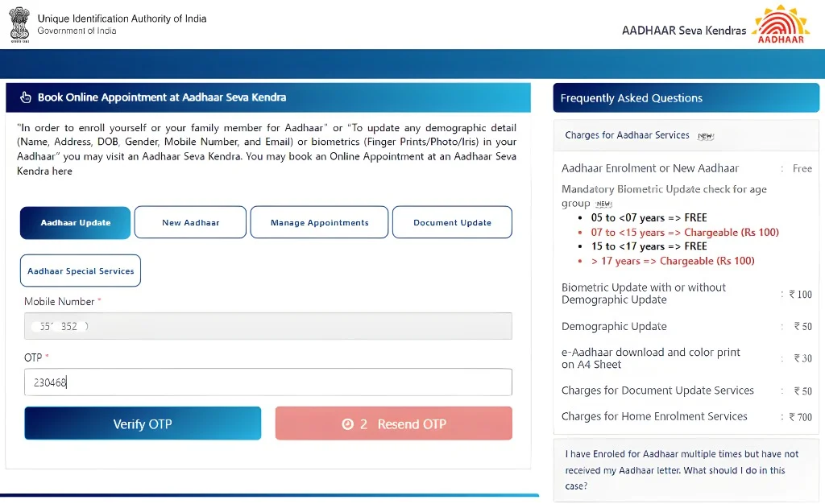The width and height of the screenshot is (825, 504).
Task: Expand the 'Enroled for Aadhaar multiple times' FAQ
Action: click(686, 470)
